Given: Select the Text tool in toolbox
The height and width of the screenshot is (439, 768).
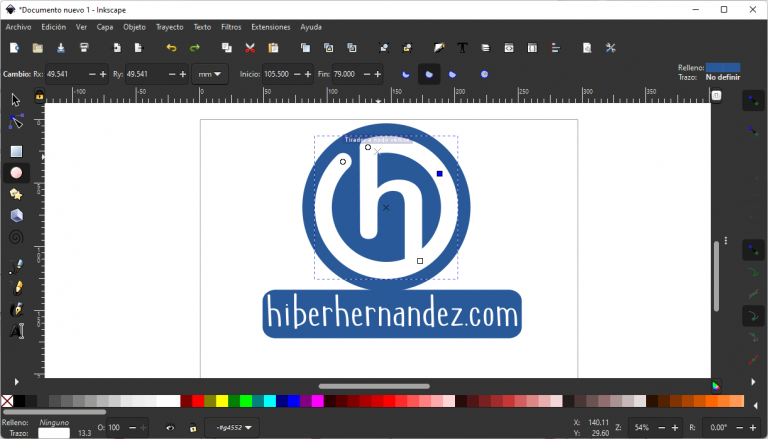Looking at the screenshot, I should coord(16,331).
